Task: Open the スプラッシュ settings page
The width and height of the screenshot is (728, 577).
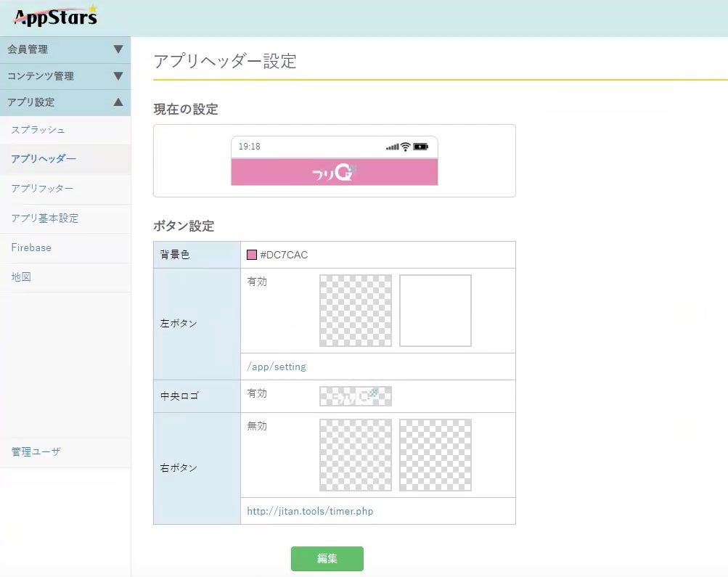Action: pyautogui.click(x=38, y=130)
